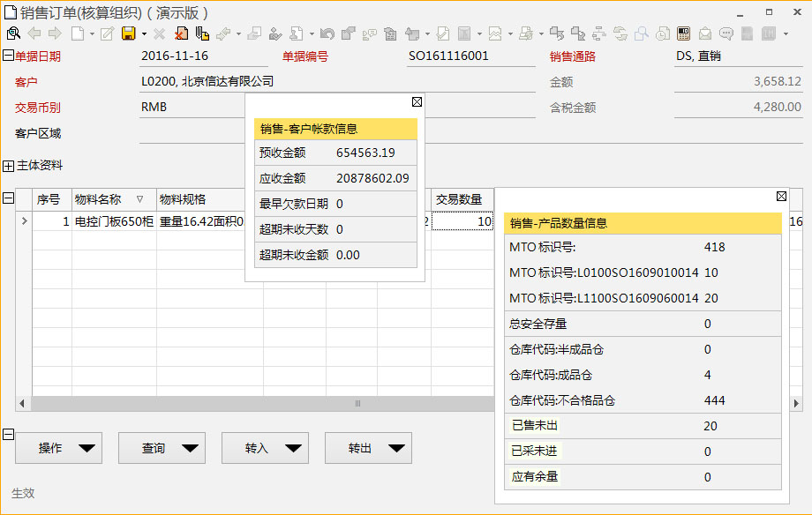
Task: Open the calculator icon in toolbar
Action: [x=683, y=34]
